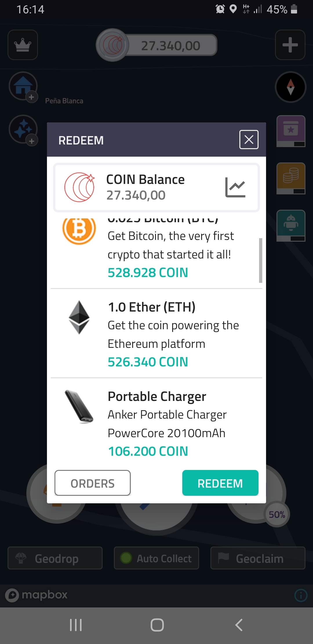This screenshot has height=644, width=313.
Task: Click the rewards list scrollbar
Action: click(261, 261)
